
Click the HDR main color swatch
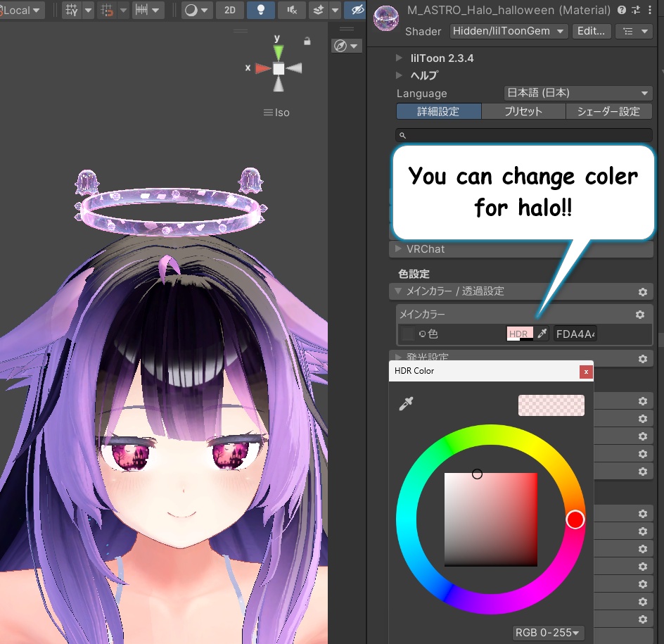[x=520, y=334]
